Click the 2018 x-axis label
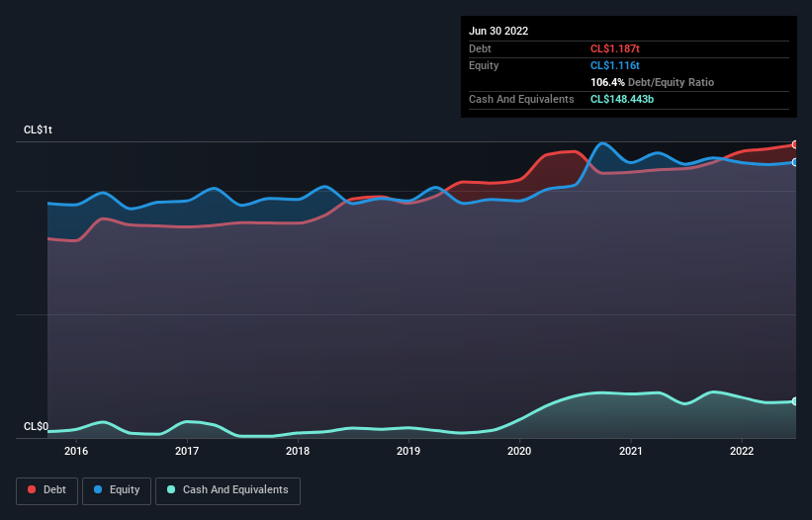Viewport: 812px width, 520px height. 298,451
